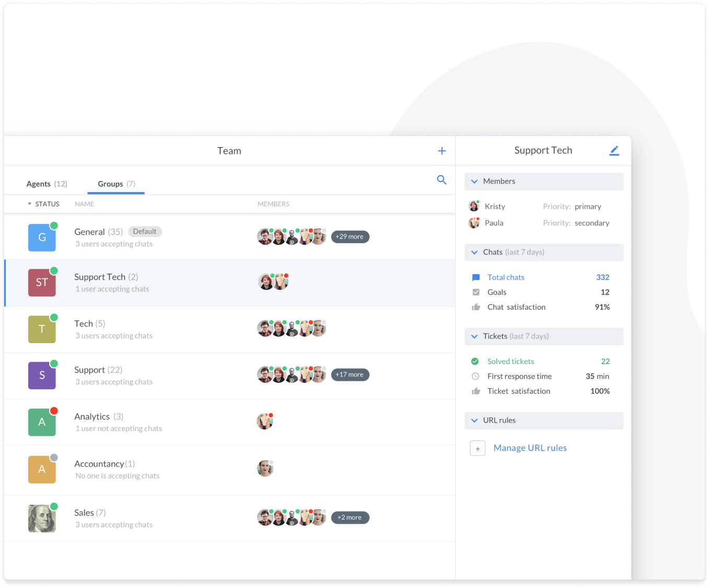Image resolution: width=709 pixels, height=588 pixels.
Task: Click '1 user not accepting chats' text
Action: 119,428
